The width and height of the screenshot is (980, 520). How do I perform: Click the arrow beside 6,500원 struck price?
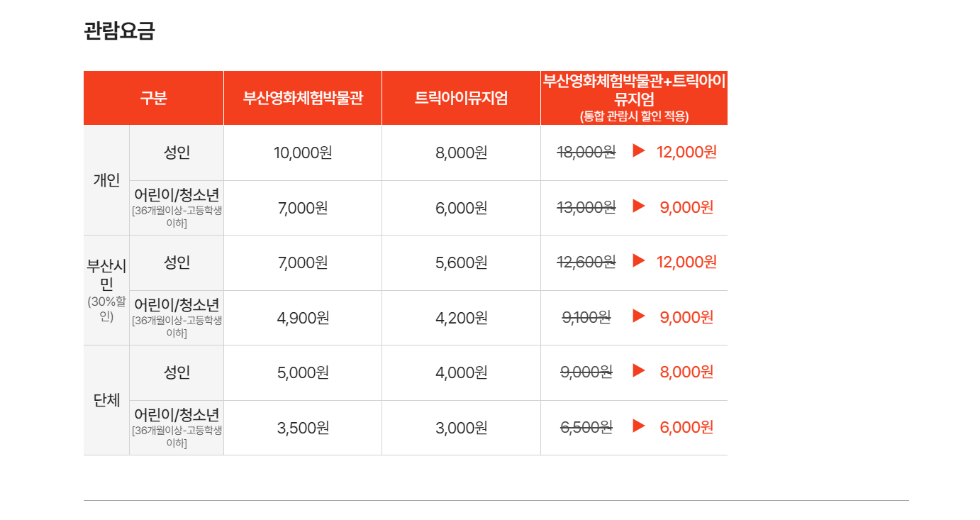639,426
